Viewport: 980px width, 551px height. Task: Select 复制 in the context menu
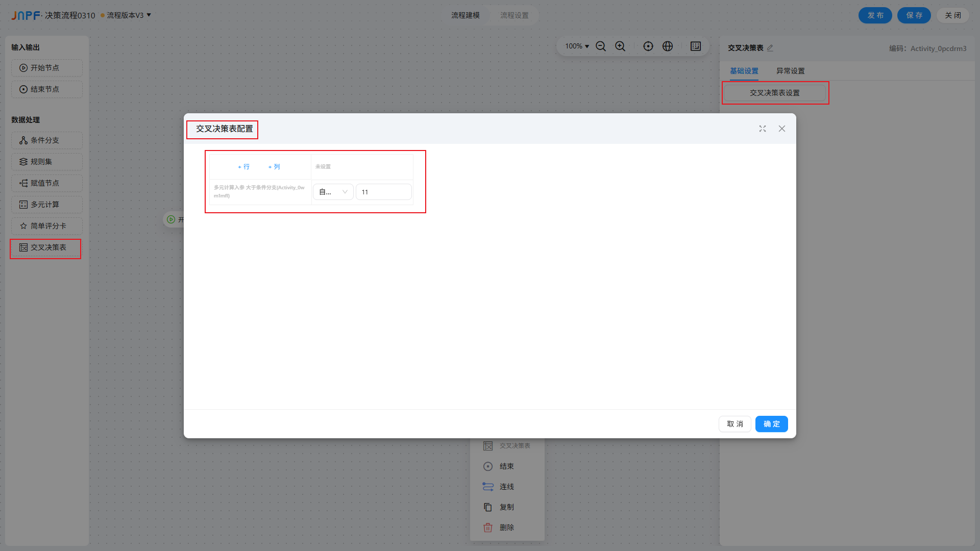[x=506, y=507]
